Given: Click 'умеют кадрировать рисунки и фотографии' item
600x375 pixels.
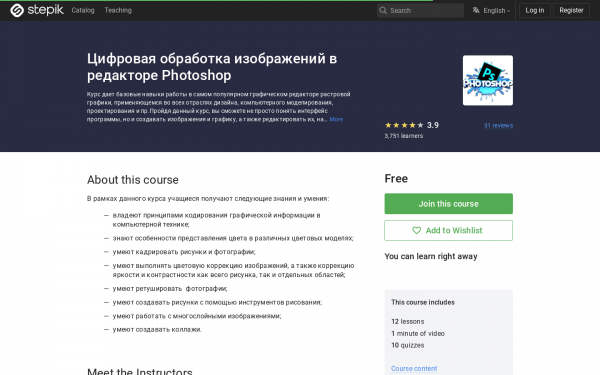Looking at the screenshot, I should point(184,252).
